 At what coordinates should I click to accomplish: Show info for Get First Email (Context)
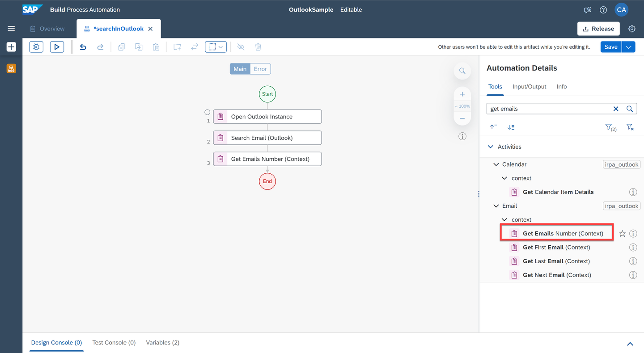click(x=633, y=248)
